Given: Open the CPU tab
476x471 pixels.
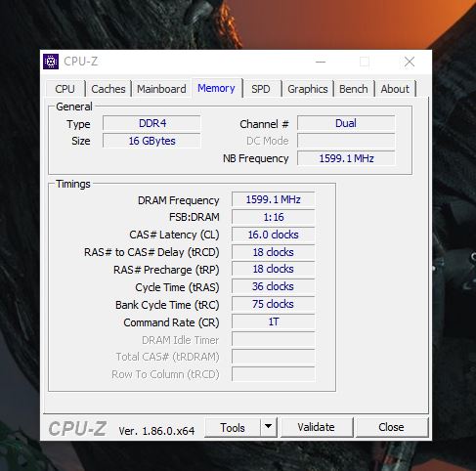Looking at the screenshot, I should [65, 89].
